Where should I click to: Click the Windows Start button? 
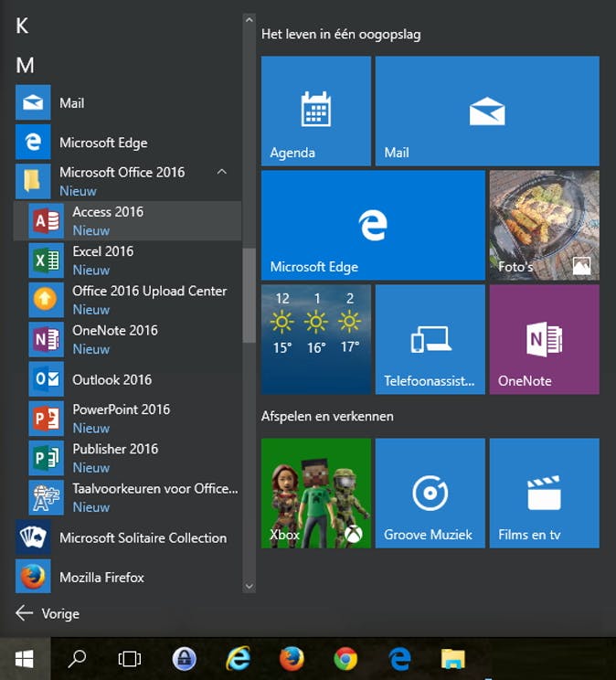(25, 658)
